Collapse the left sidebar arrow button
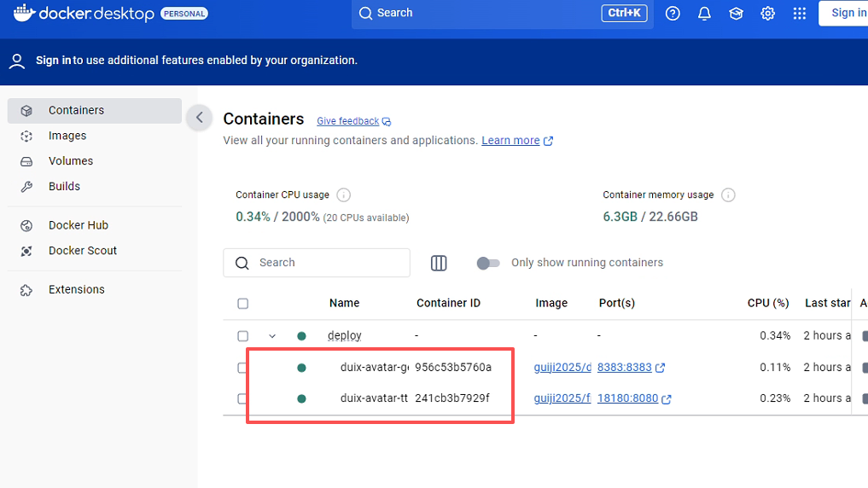 point(199,117)
